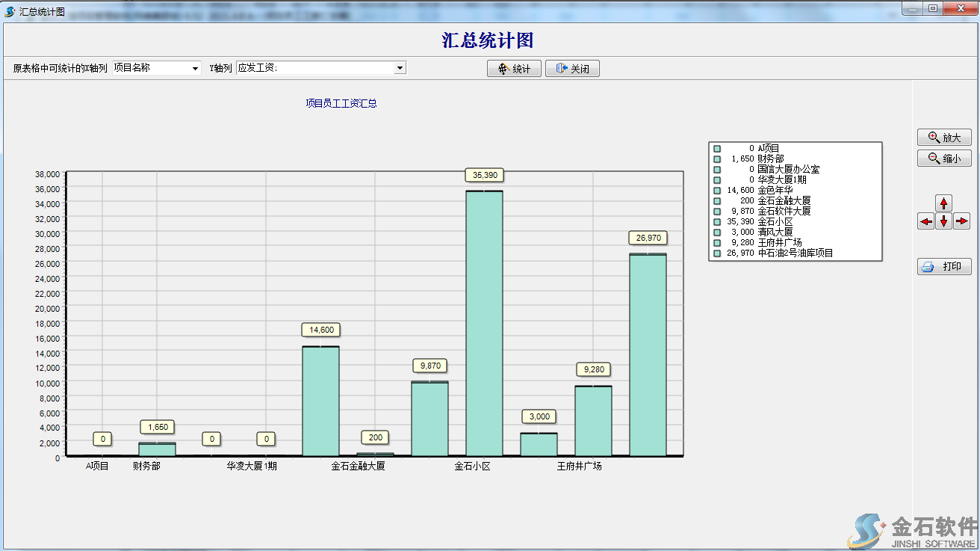980x551 pixels.
Task: Select the 中石油2号油库项目 legend entry text
Action: click(x=795, y=253)
